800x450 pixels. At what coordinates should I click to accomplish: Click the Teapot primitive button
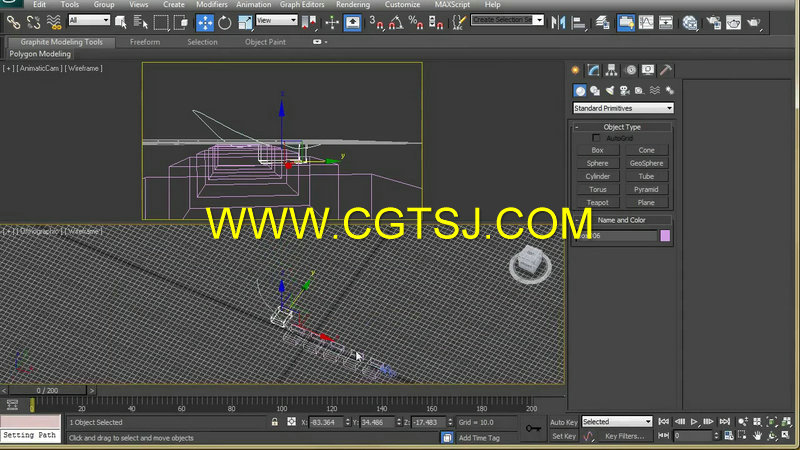tap(597, 203)
